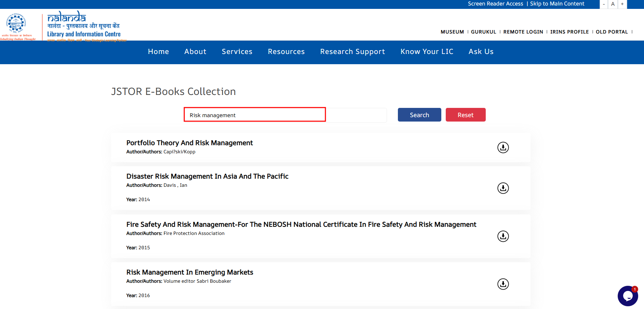
Task: Open the chat bubble widget
Action: [628, 296]
